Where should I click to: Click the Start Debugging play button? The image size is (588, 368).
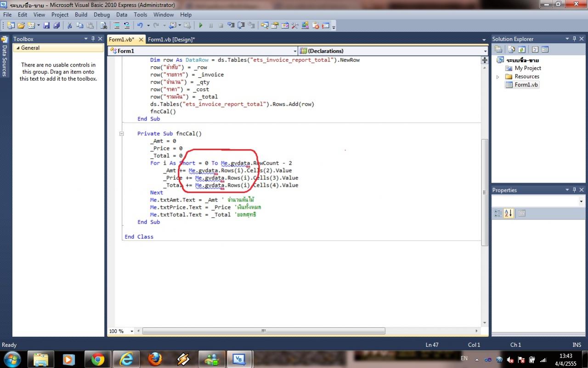tap(201, 26)
